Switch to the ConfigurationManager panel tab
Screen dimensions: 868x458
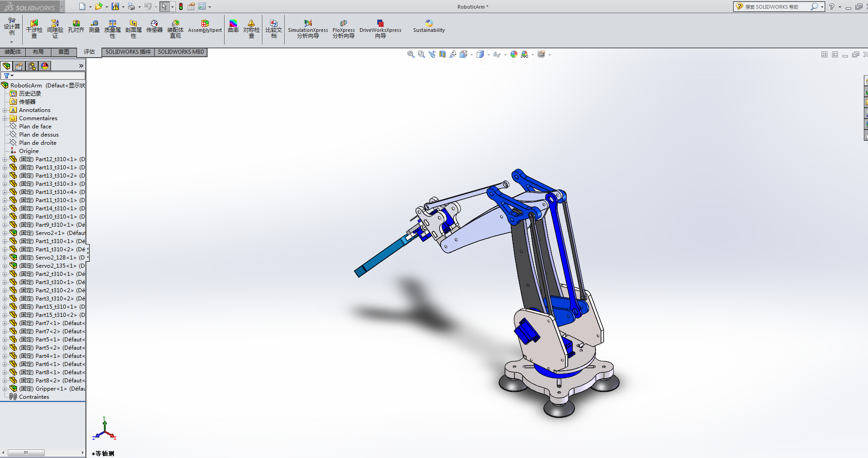(32, 66)
